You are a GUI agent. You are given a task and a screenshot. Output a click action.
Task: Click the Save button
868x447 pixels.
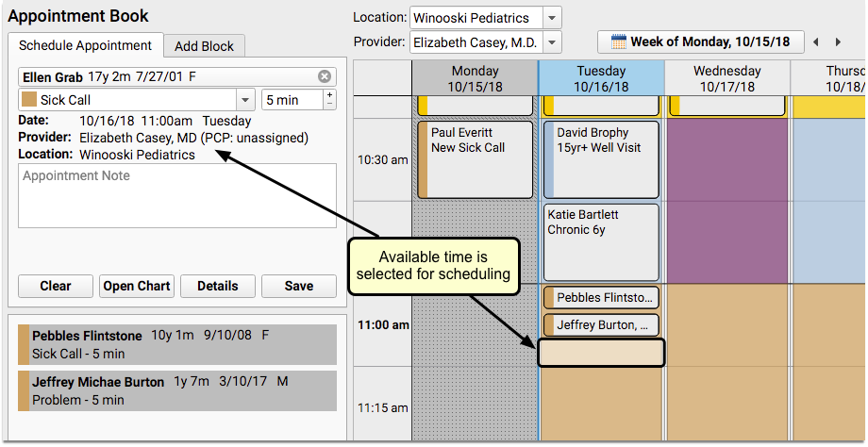tap(298, 286)
